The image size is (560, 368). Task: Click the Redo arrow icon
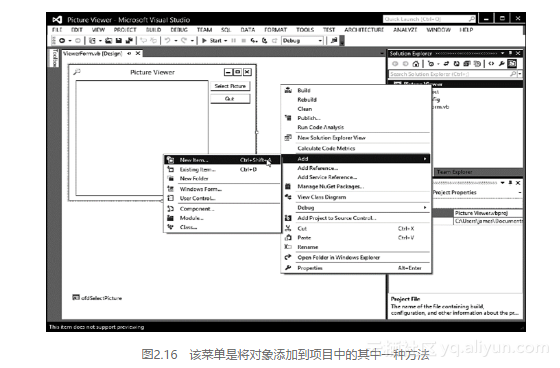[184, 41]
